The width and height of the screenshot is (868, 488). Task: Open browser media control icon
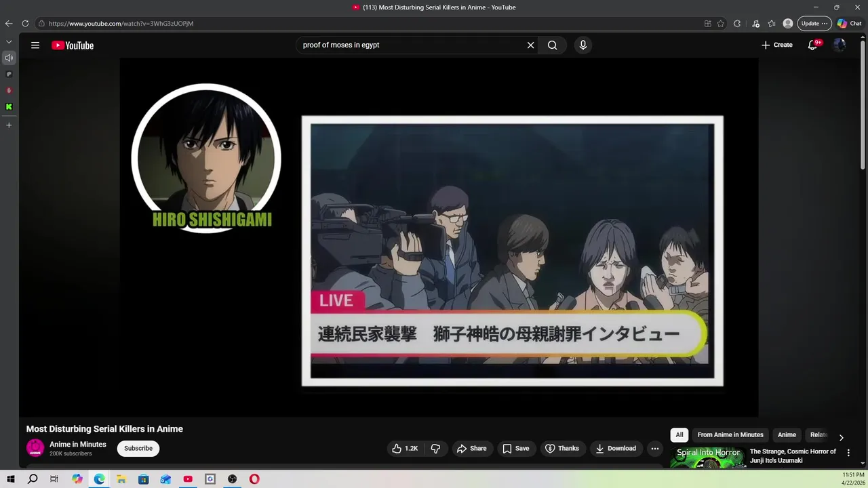(755, 24)
